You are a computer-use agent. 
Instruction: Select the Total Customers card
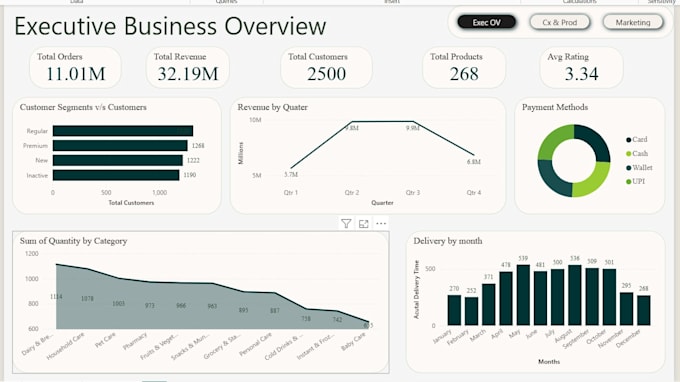coord(326,68)
